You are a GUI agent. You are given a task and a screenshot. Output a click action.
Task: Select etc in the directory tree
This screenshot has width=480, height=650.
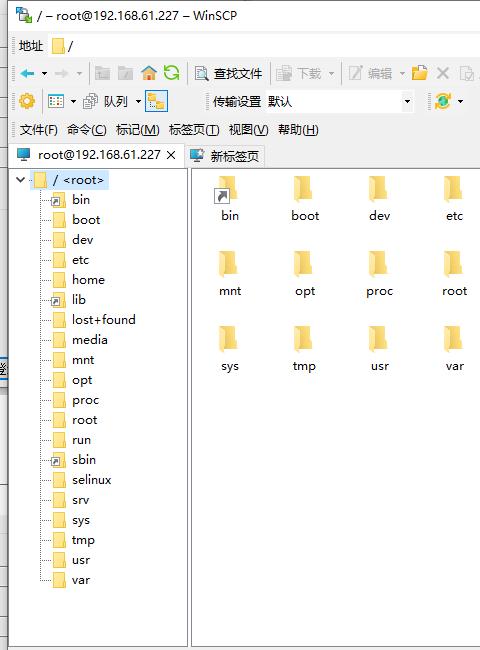pyautogui.click(x=80, y=260)
